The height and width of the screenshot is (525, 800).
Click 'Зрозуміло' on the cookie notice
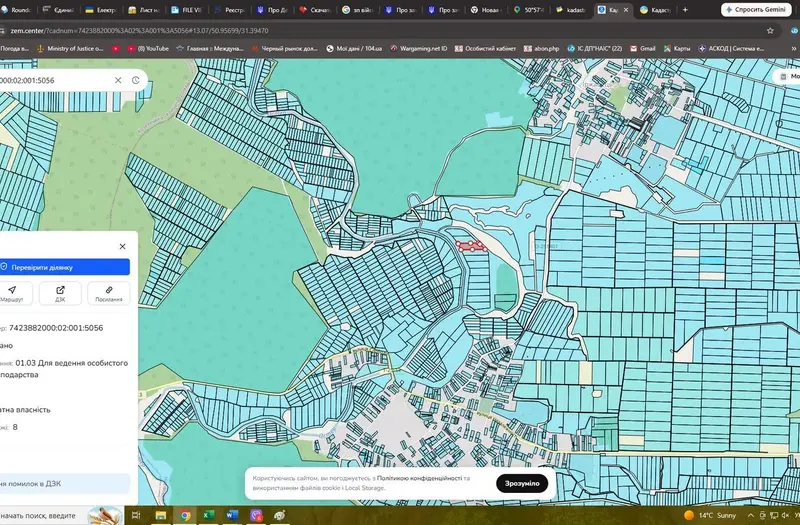pyautogui.click(x=522, y=483)
